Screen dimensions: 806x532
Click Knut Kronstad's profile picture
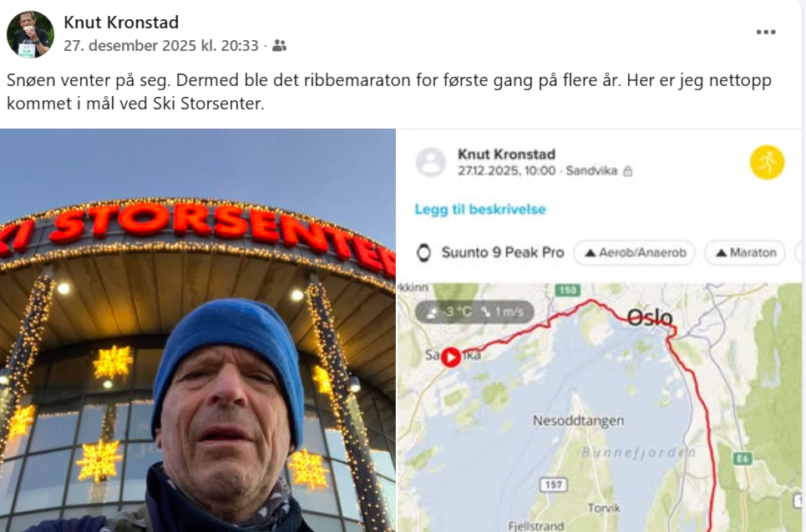[x=30, y=34]
